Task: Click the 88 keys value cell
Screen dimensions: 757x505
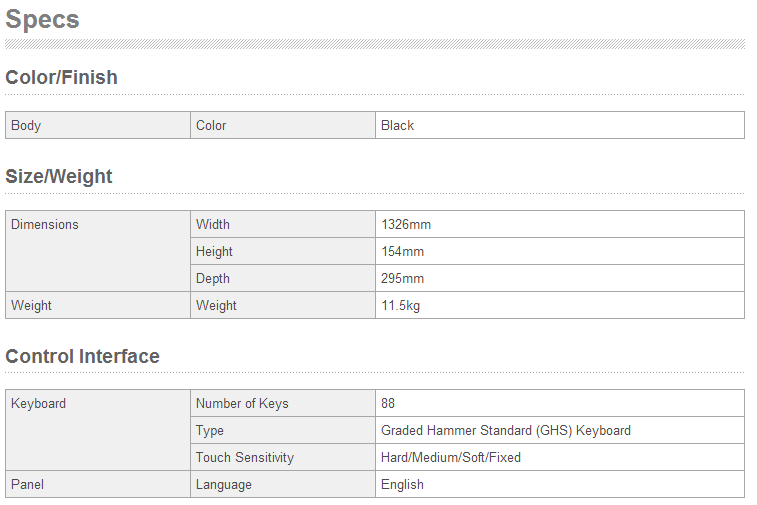Action: (388, 403)
